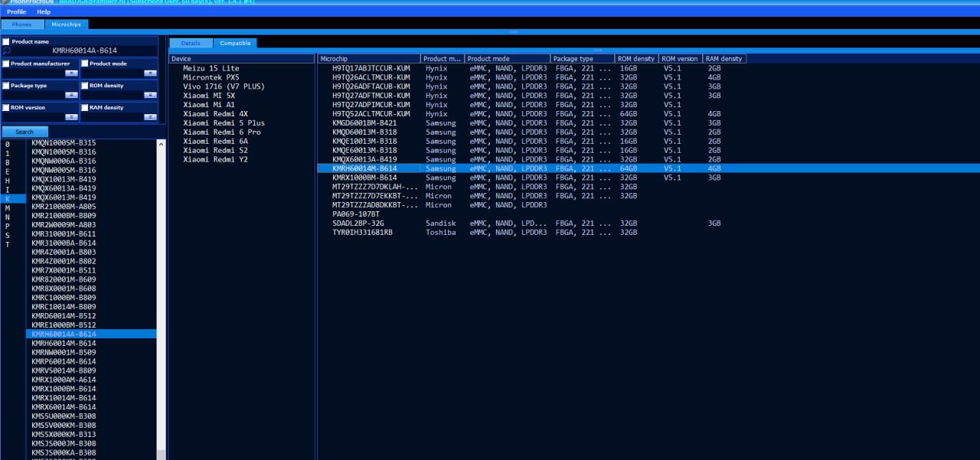Check the Package type filter checkbox
This screenshot has width=980, height=460.
point(6,86)
